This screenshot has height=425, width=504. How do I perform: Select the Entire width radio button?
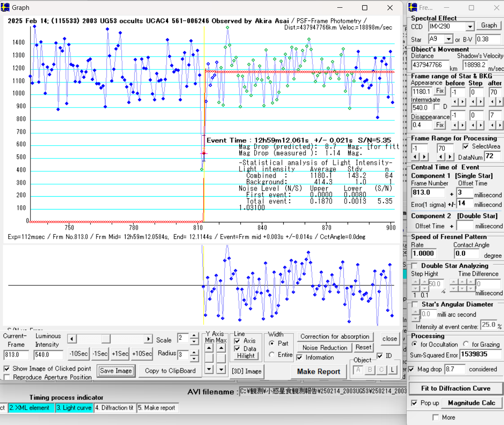272,355
